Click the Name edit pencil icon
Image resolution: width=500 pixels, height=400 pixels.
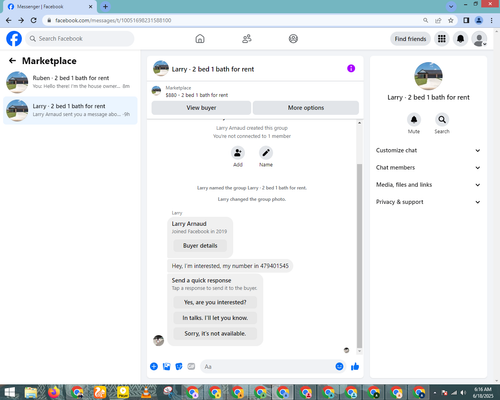[x=266, y=153]
